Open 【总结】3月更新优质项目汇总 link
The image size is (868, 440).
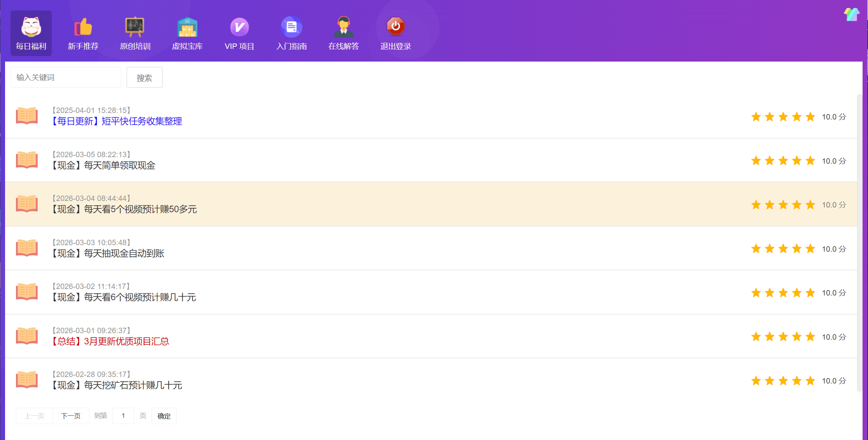111,341
